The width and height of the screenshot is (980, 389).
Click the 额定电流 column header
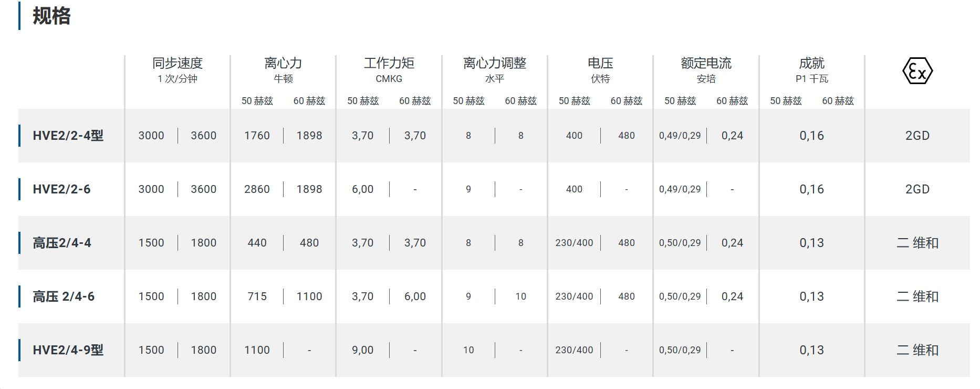coord(706,63)
